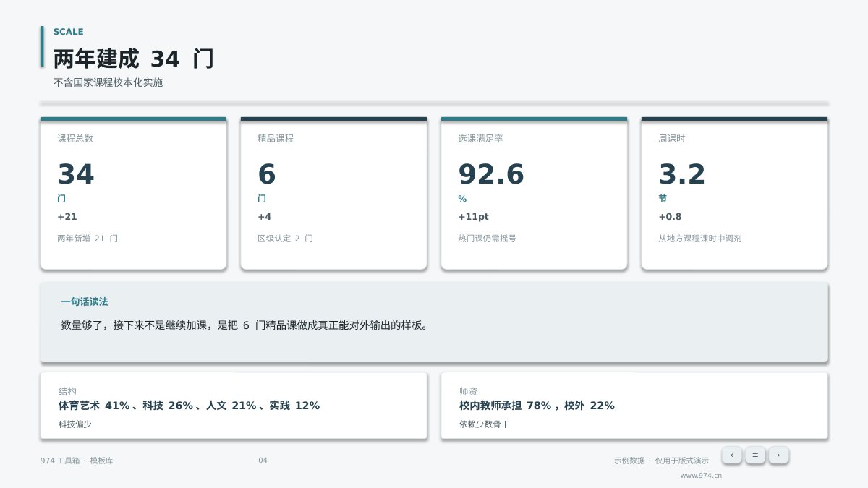Click the % unit under 92.6
The width and height of the screenshot is (868, 488).
[x=462, y=199]
